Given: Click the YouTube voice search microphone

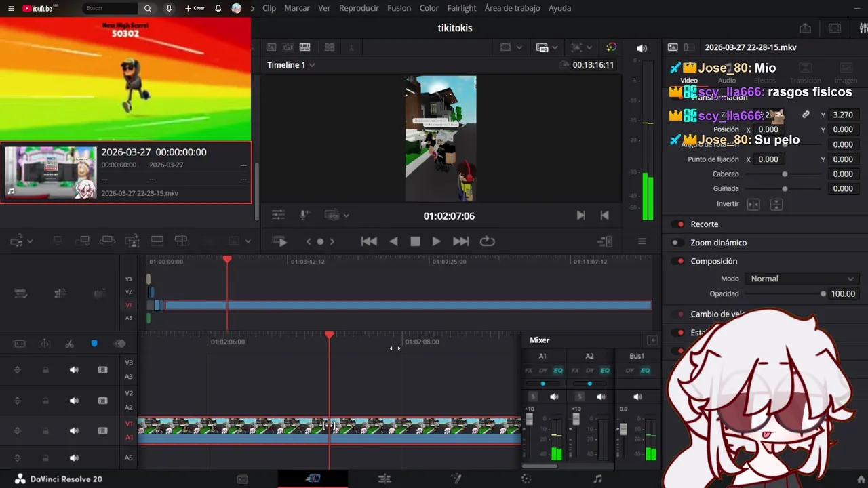Looking at the screenshot, I should point(169,9).
